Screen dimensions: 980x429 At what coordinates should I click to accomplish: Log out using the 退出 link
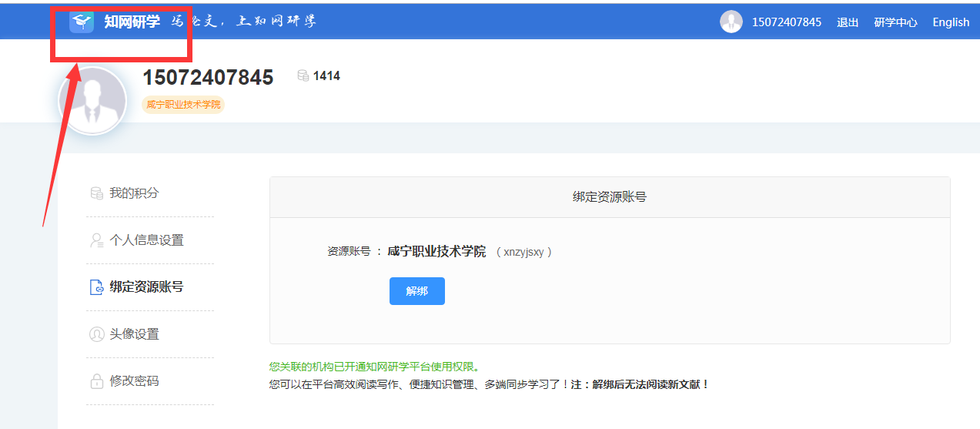(848, 22)
